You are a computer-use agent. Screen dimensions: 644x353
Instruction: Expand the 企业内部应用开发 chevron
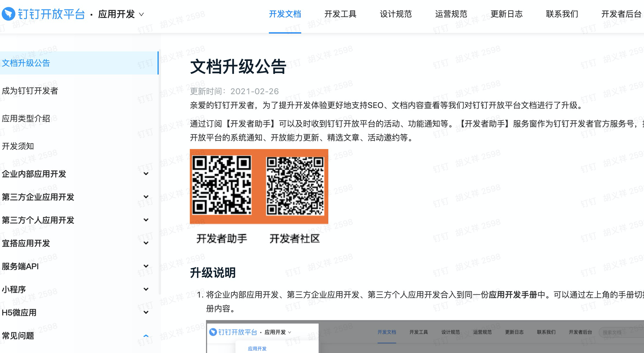(x=146, y=174)
